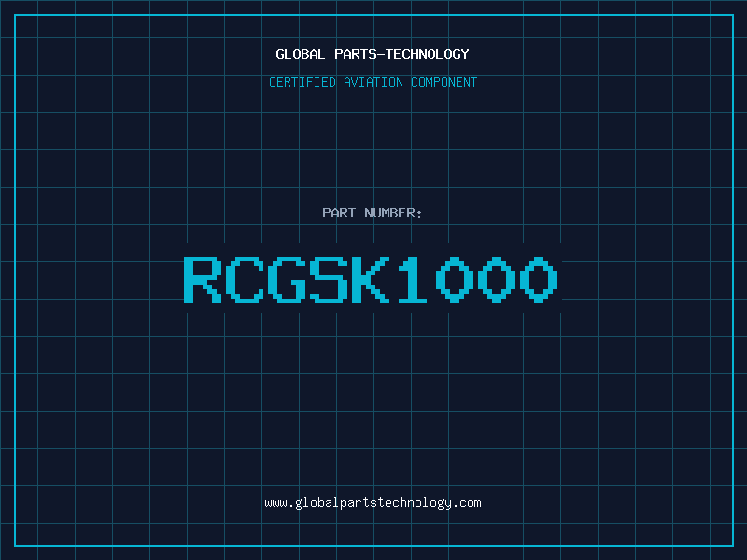Click the PART NUMBER: label
747x560 pixels.
pyautogui.click(x=373, y=213)
